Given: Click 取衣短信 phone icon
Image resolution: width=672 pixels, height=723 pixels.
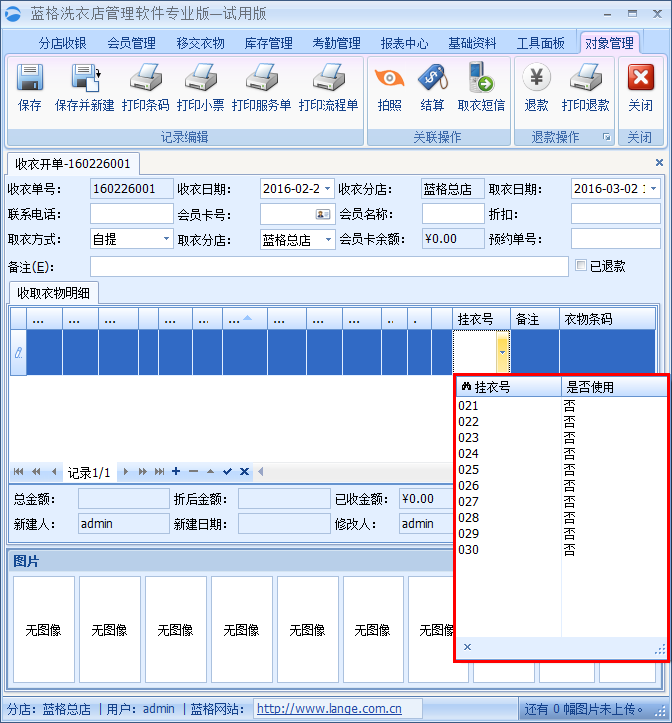Looking at the screenshot, I should 481,77.
